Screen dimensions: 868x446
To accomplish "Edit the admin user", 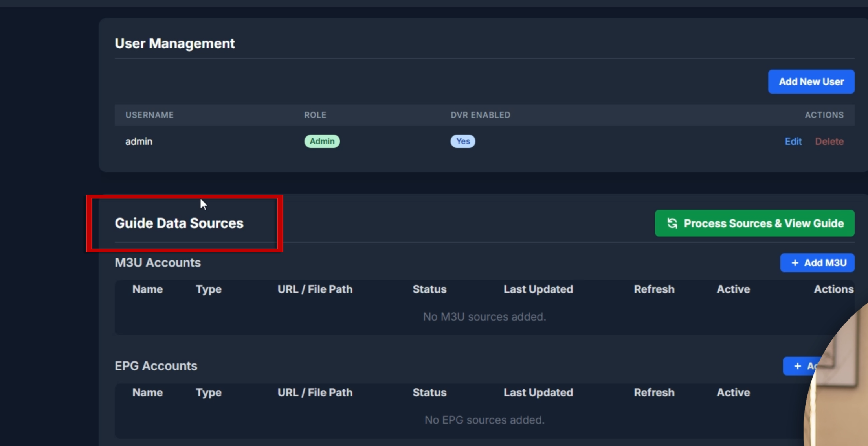I will pyautogui.click(x=793, y=141).
